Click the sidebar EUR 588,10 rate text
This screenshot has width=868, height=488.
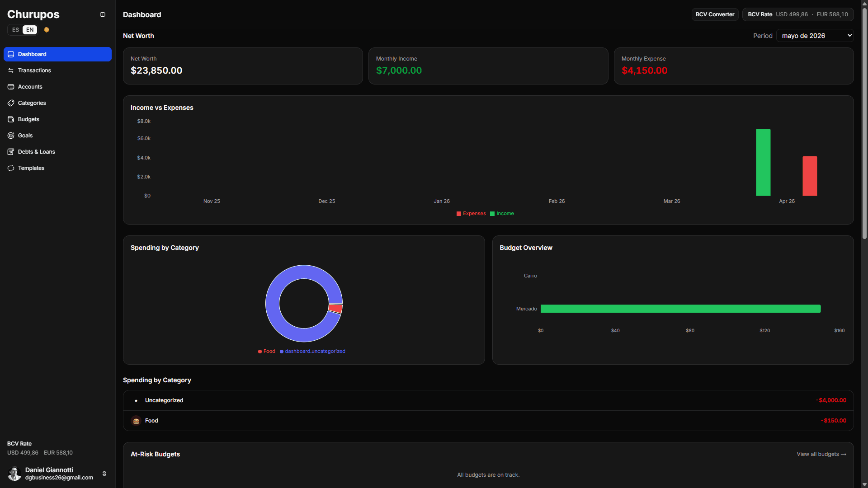(x=58, y=453)
